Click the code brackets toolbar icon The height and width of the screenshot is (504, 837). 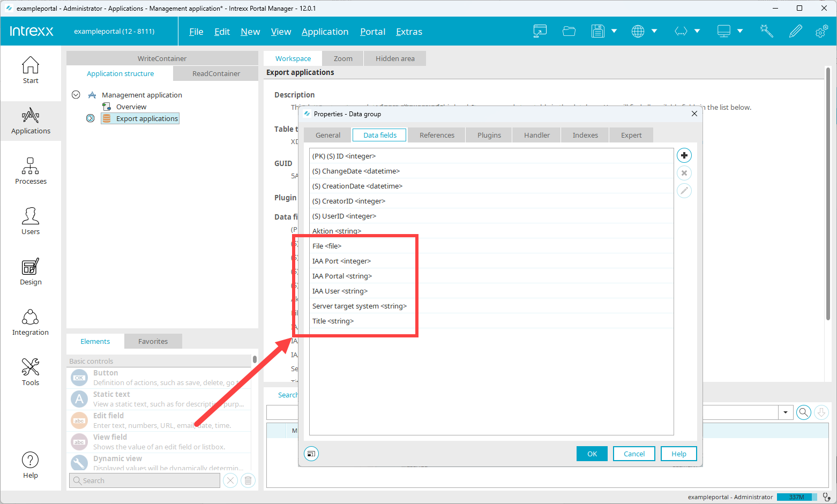(x=681, y=32)
